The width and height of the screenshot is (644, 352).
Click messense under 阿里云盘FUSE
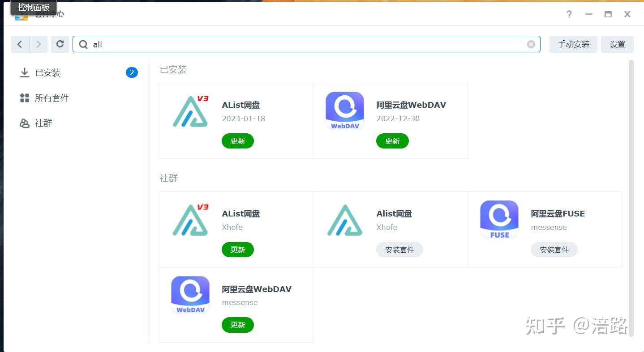coord(549,227)
